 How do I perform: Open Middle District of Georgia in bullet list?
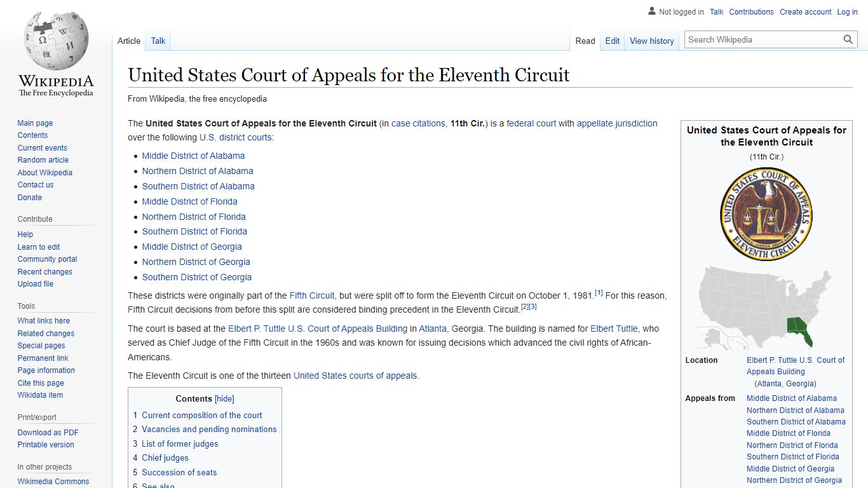(192, 247)
